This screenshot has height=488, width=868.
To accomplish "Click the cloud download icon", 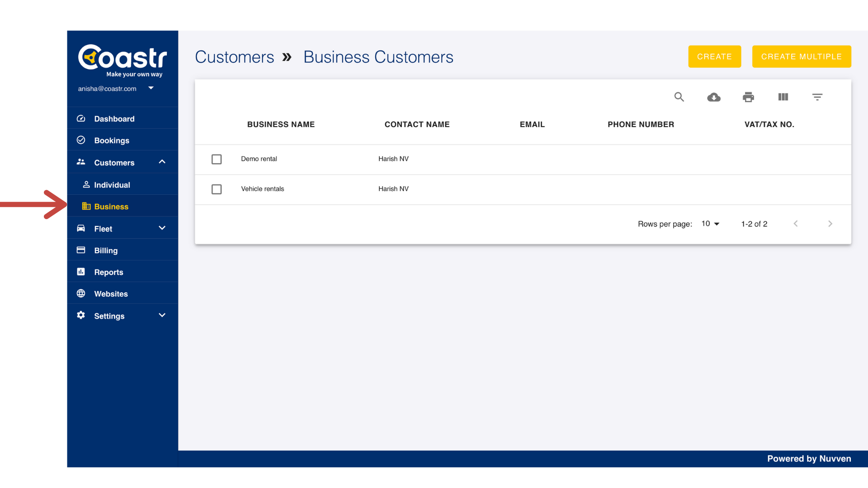I will (714, 97).
